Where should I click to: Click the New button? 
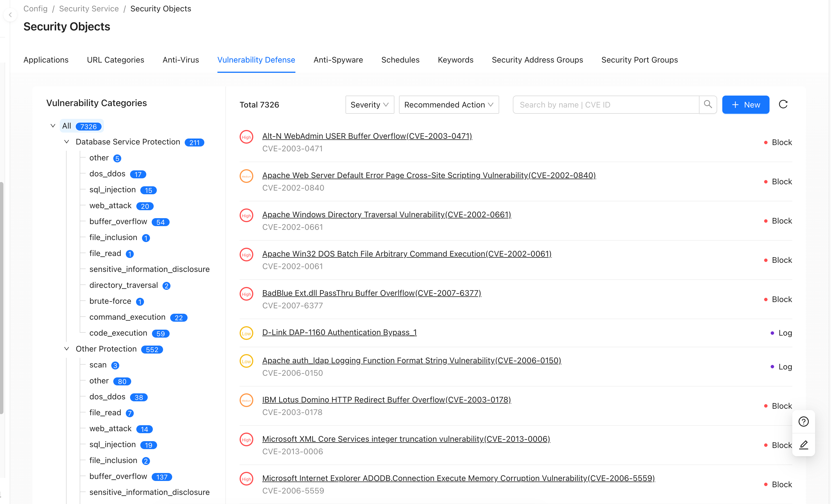click(745, 104)
